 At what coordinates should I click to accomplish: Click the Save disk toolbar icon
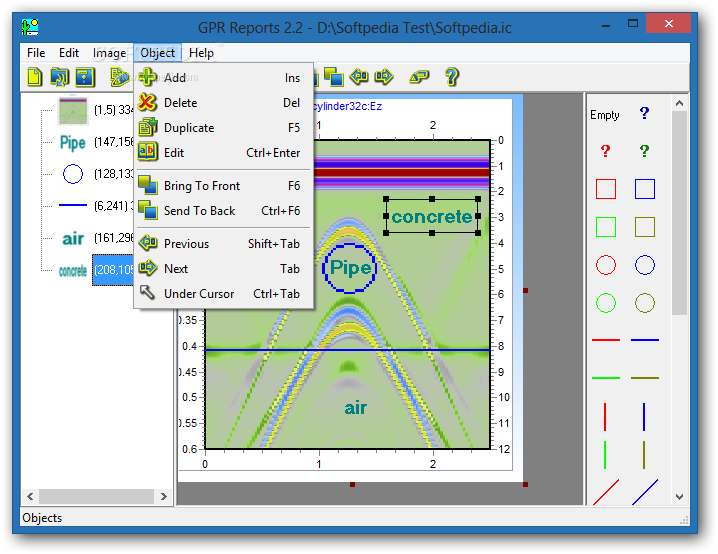coord(85,77)
